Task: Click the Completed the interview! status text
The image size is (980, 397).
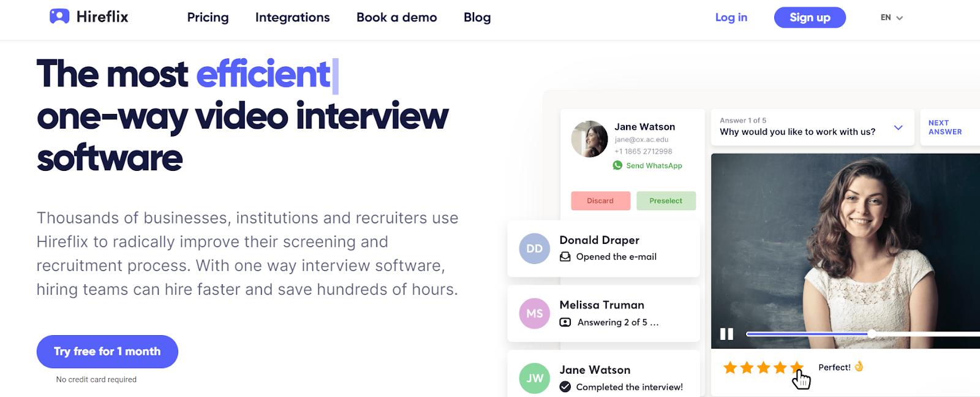Action: (x=629, y=387)
